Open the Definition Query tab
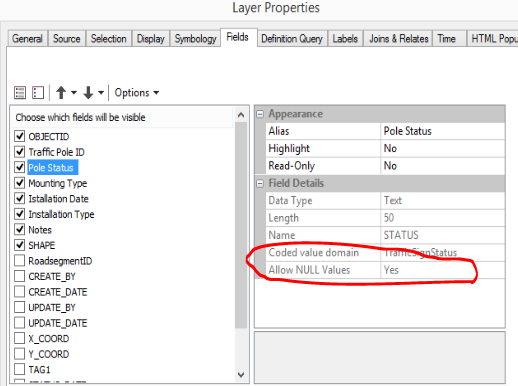This screenshot has height=386, width=518. pyautogui.click(x=292, y=39)
